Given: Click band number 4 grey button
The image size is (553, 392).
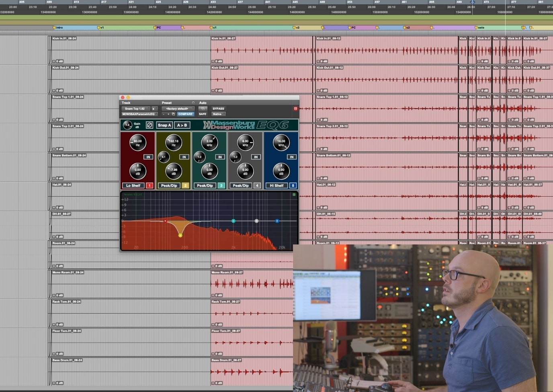Looking at the screenshot, I should 257,185.
